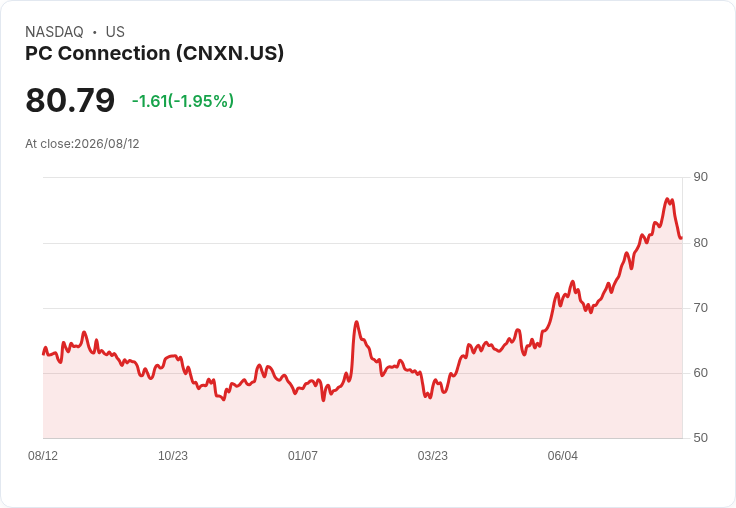Image resolution: width=736 pixels, height=508 pixels.
Task: Click the endpoint of the price line
Action: coord(681,238)
